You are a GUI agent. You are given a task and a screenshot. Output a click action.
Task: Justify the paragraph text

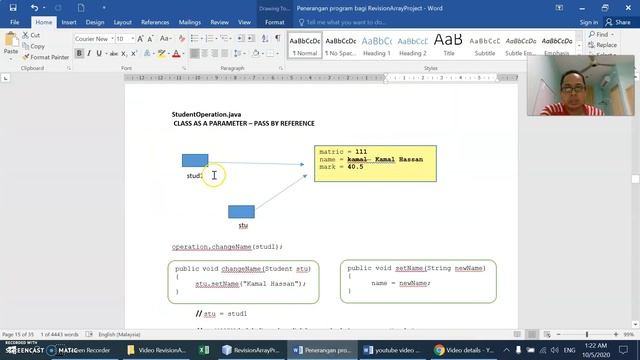(224, 53)
